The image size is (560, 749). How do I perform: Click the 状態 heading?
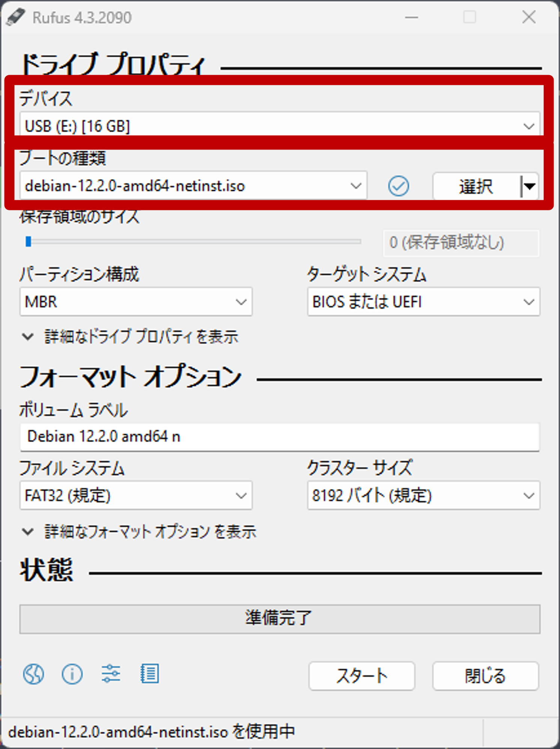[x=47, y=570]
